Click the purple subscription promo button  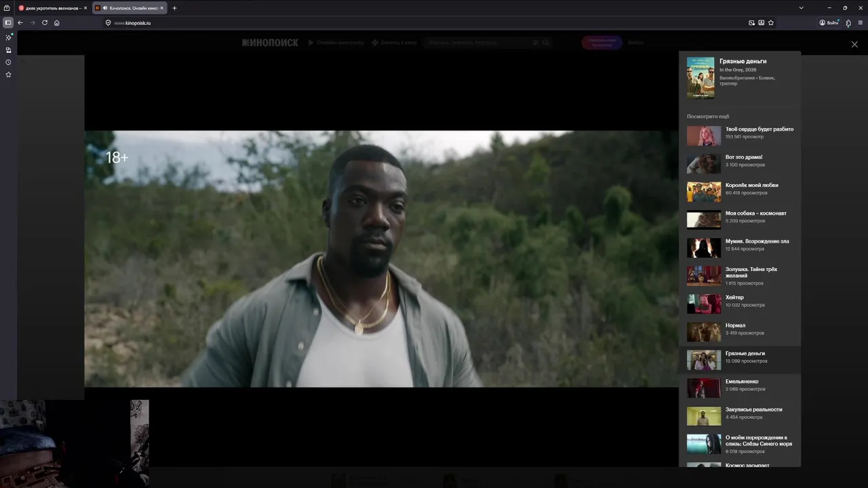[x=601, y=43]
